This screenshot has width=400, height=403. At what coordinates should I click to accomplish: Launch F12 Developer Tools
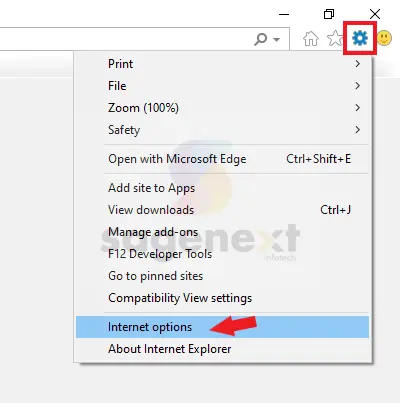point(222,254)
